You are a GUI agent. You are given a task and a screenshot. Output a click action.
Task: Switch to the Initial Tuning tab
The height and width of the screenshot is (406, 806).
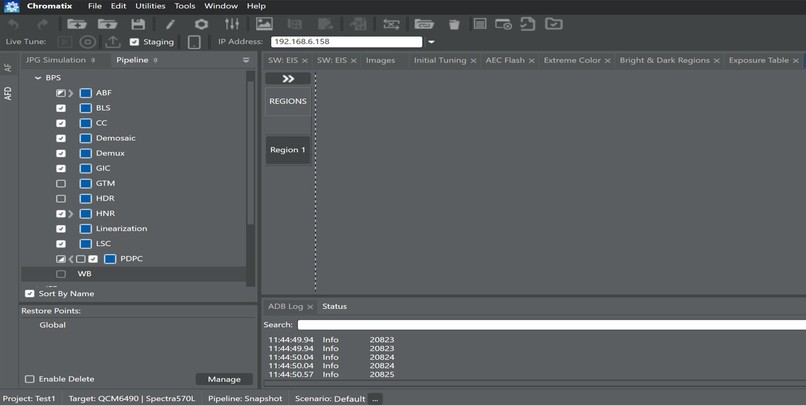click(440, 60)
